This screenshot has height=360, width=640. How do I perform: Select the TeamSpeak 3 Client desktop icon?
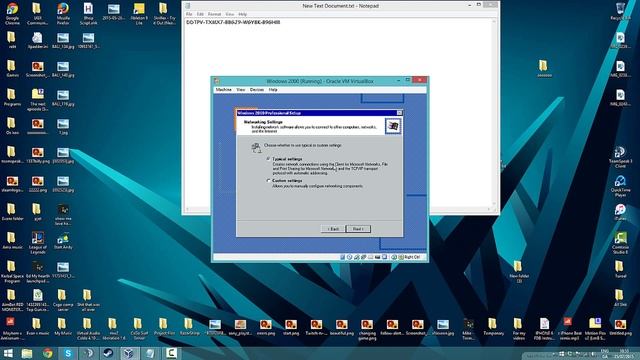(x=620, y=157)
